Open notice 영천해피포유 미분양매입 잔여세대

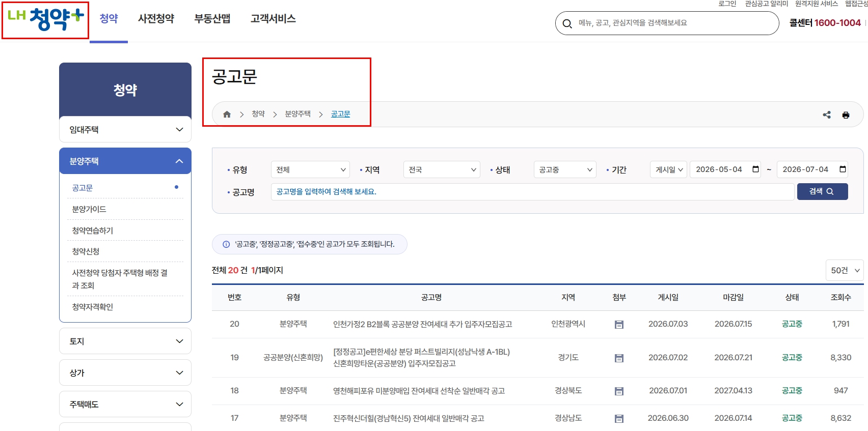(419, 391)
